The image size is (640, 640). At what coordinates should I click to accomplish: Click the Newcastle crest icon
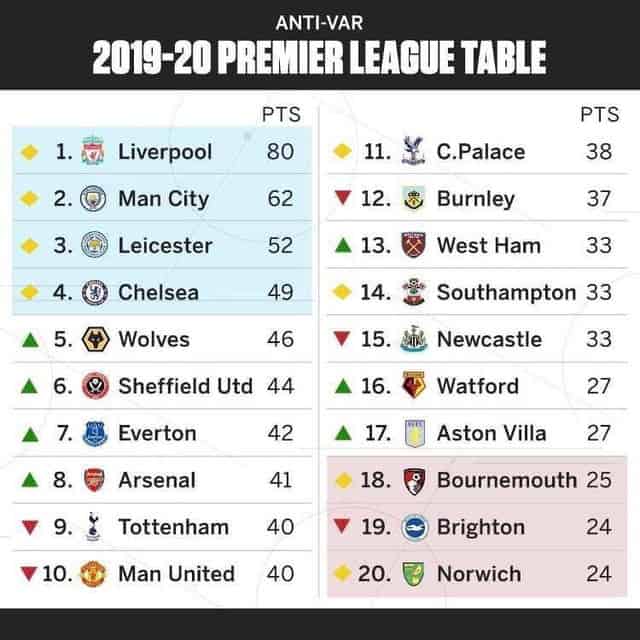pyautogui.click(x=414, y=338)
